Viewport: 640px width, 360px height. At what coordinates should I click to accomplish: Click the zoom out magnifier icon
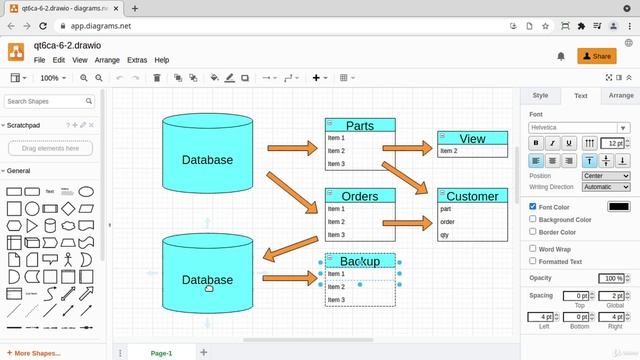point(99,78)
